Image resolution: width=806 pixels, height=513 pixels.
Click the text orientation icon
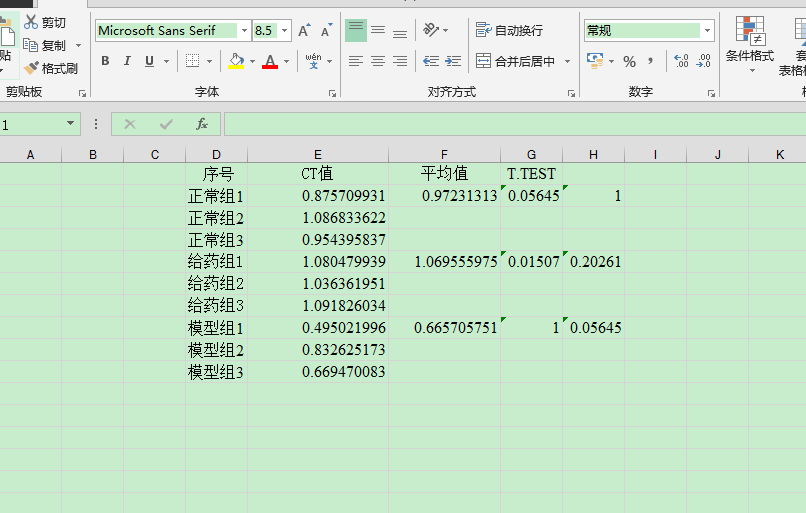431,30
